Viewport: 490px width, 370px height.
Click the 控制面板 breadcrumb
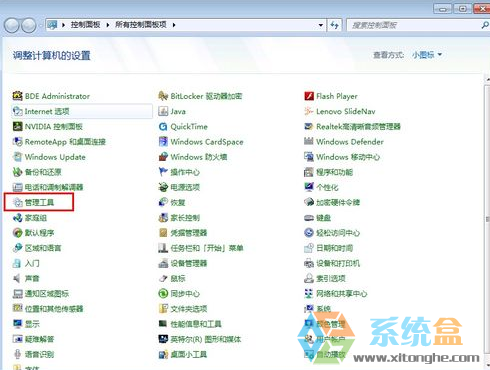pos(85,25)
